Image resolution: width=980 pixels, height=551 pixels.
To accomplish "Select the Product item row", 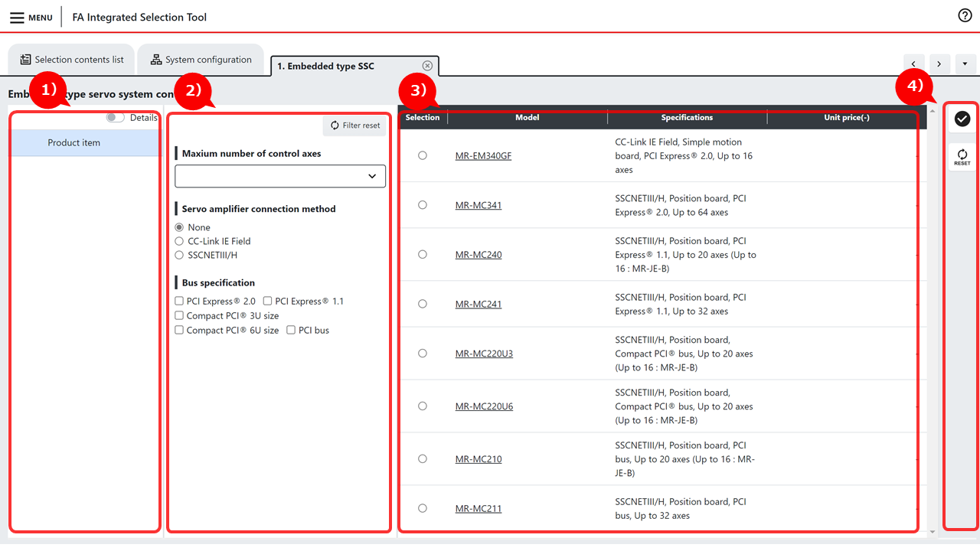I will 85,142.
